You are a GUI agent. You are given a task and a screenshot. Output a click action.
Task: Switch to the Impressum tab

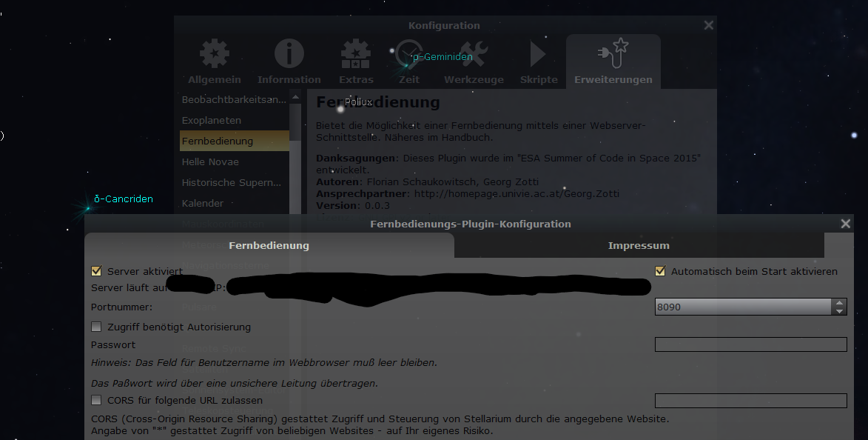[639, 245]
